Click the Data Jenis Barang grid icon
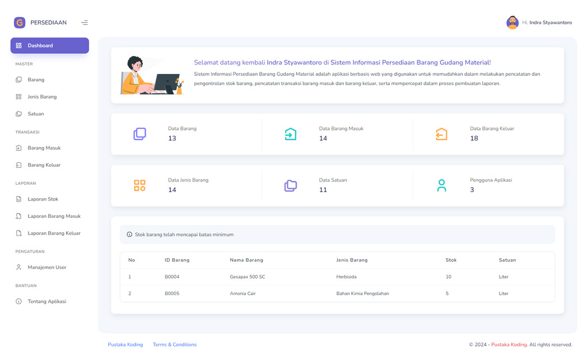 point(139,185)
